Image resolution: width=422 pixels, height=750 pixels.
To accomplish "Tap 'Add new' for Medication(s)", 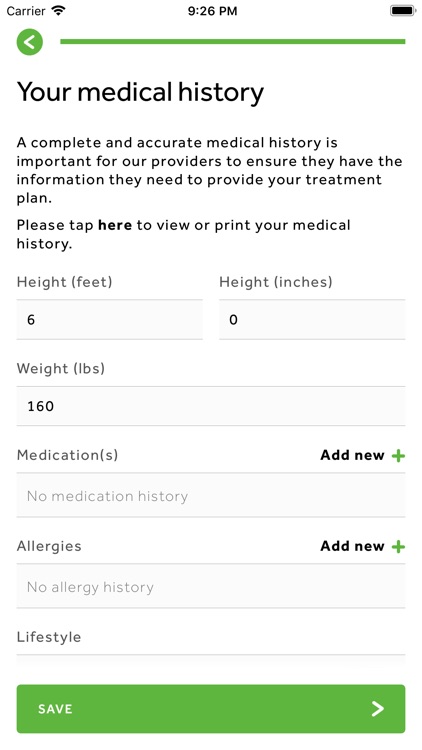I will 352,455.
